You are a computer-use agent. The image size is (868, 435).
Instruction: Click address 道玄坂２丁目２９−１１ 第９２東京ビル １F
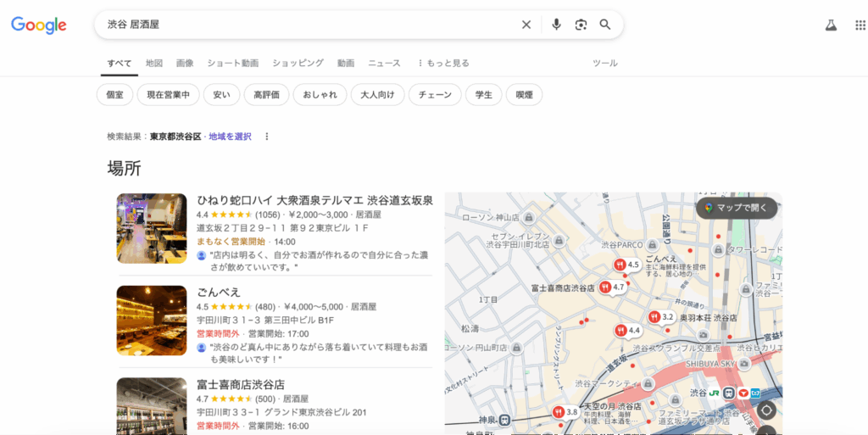[x=282, y=228]
